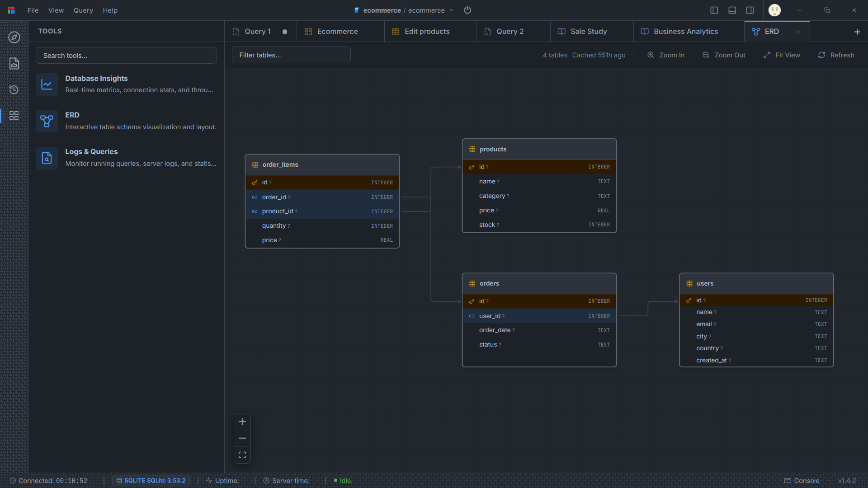Viewport: 868px width, 488px height.
Task: Click the SQLITE SQLite 3.53.2 badge
Action: [151, 480]
